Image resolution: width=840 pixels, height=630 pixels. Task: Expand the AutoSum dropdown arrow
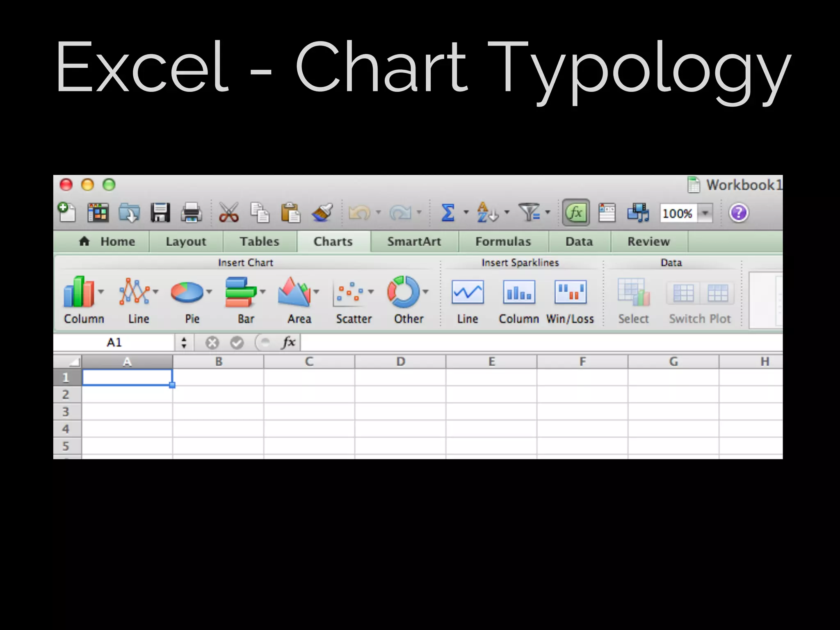[x=466, y=212]
